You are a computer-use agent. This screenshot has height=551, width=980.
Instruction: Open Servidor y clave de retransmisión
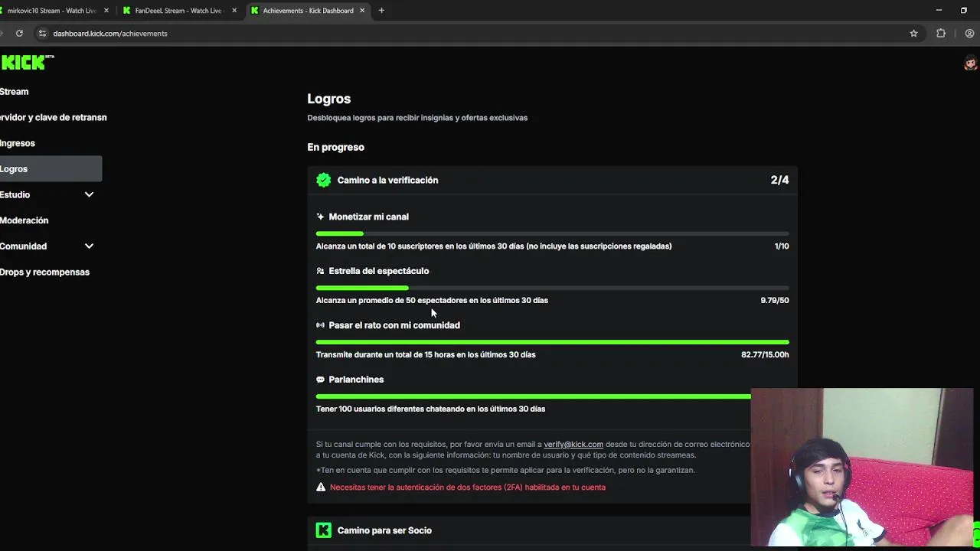(x=54, y=118)
